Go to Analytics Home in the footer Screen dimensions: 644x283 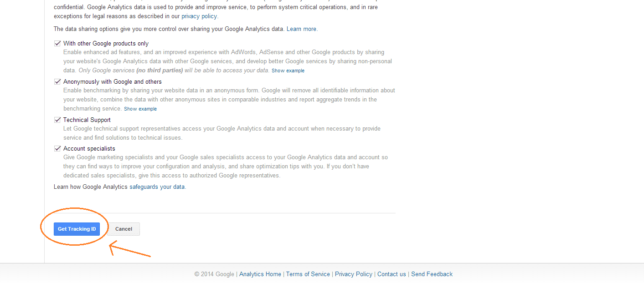click(260, 274)
